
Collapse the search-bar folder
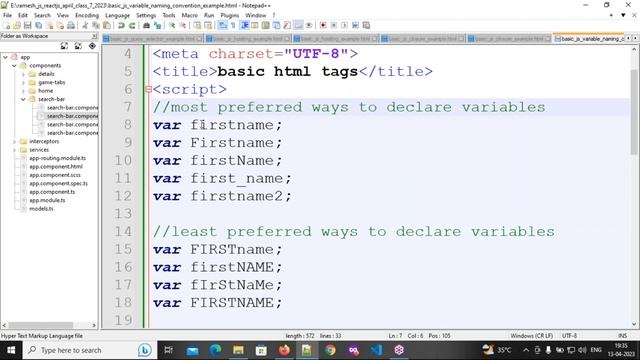click(x=23, y=99)
